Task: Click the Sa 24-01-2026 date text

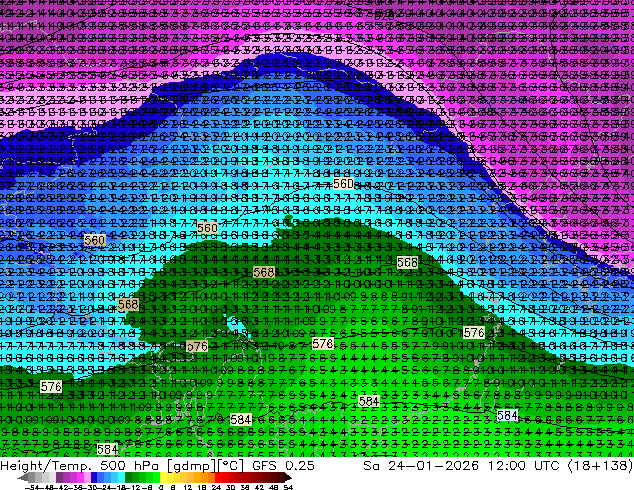Action: pyautogui.click(x=410, y=467)
